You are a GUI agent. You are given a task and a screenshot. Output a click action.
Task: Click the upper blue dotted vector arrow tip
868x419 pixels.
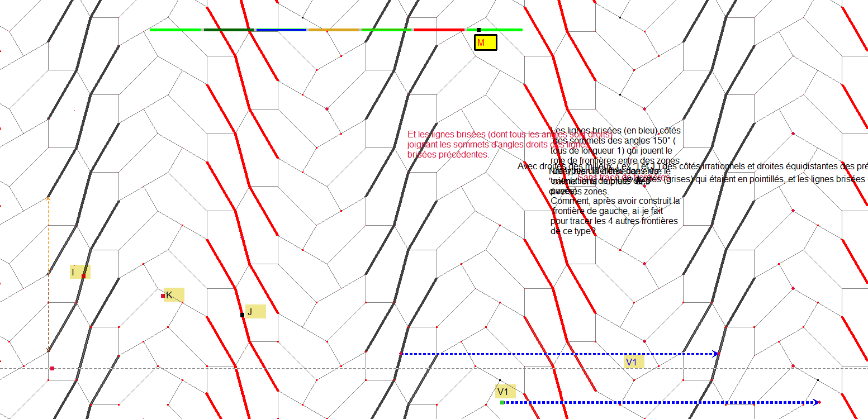717,354
